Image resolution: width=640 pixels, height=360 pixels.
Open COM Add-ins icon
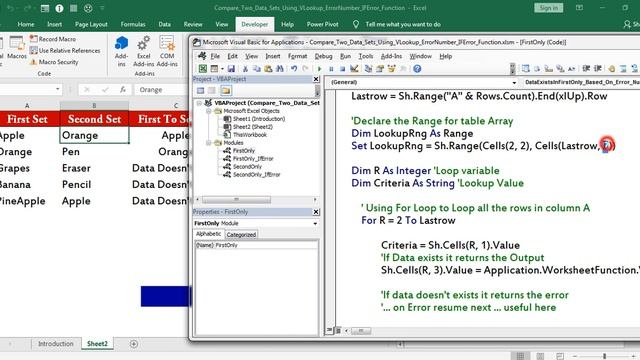pos(167,51)
